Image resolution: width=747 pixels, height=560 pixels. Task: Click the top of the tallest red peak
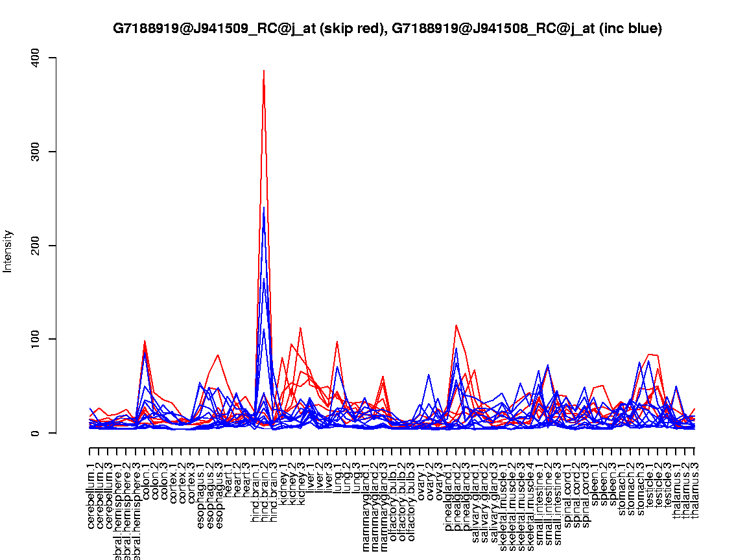click(263, 71)
